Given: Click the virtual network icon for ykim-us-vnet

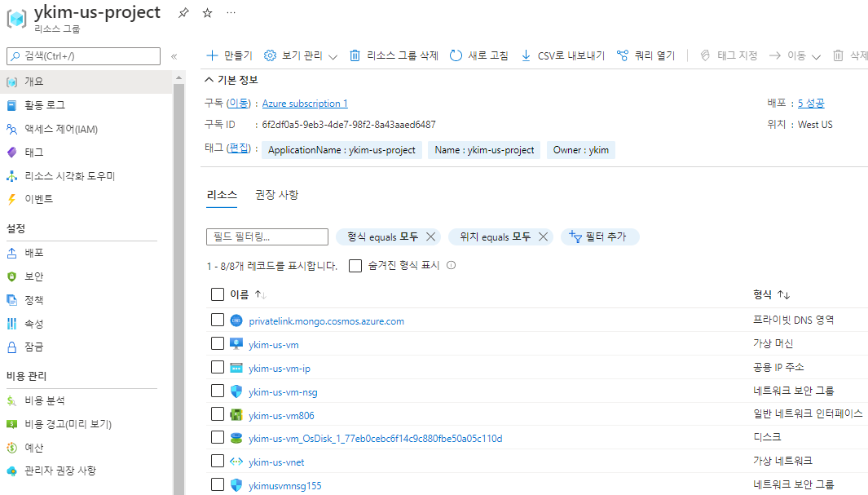Looking at the screenshot, I should click(x=236, y=462).
